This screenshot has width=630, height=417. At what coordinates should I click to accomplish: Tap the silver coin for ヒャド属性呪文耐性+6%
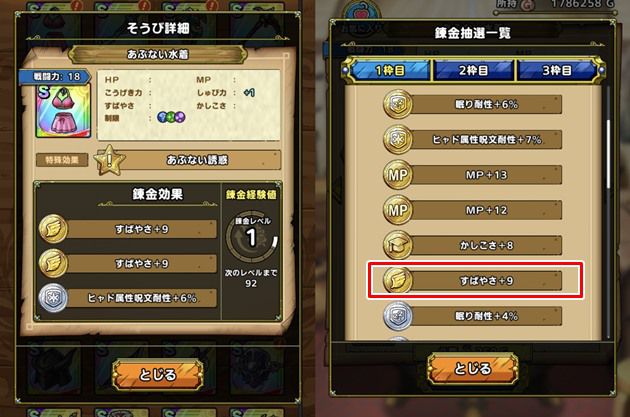(x=53, y=298)
